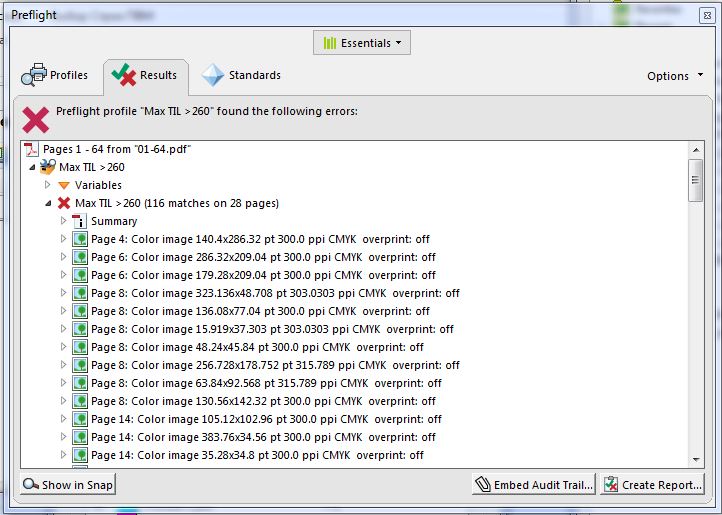Expand the Page 14 105.12x102.96 pt row

tap(64, 418)
